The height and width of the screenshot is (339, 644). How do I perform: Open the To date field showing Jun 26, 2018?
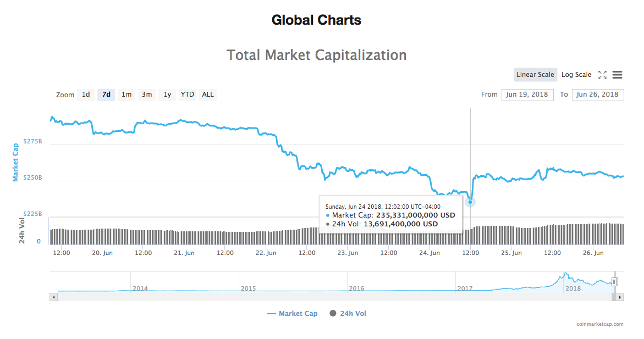tap(598, 95)
